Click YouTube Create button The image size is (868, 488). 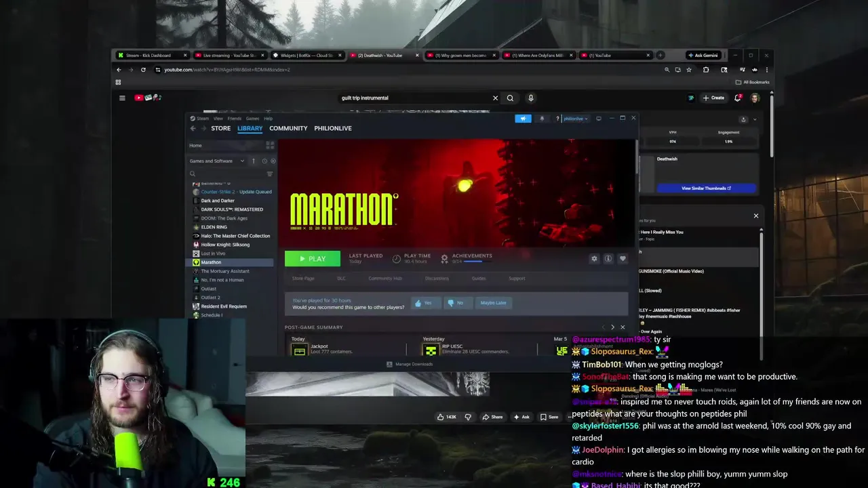[713, 98]
